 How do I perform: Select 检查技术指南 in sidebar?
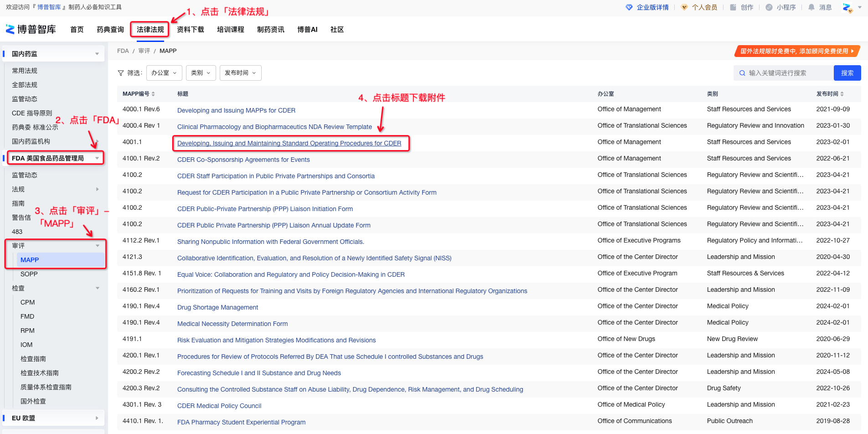40,373
